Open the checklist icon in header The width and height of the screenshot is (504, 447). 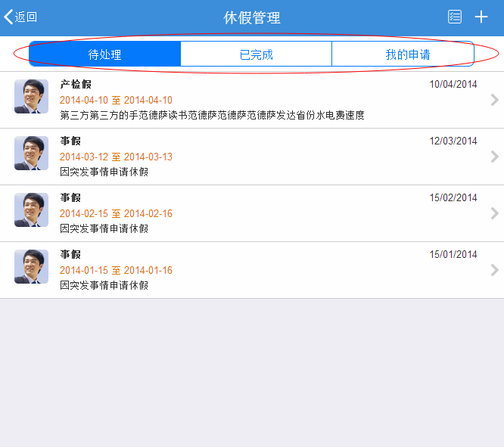click(455, 17)
